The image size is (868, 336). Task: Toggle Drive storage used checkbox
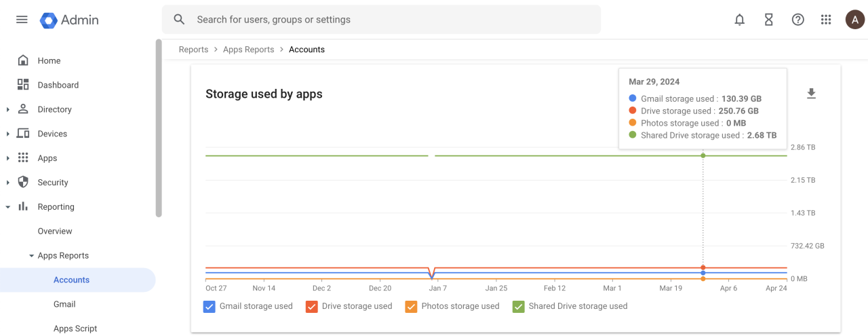[x=312, y=306]
